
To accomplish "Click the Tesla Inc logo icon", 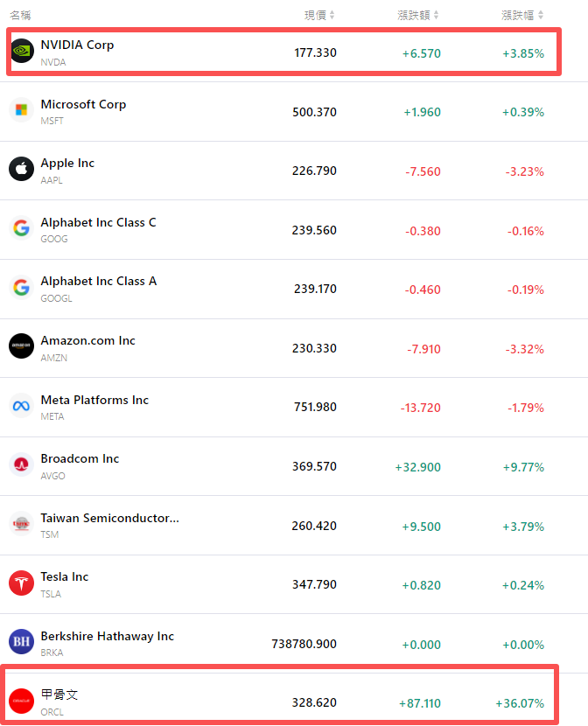I will 22,583.
